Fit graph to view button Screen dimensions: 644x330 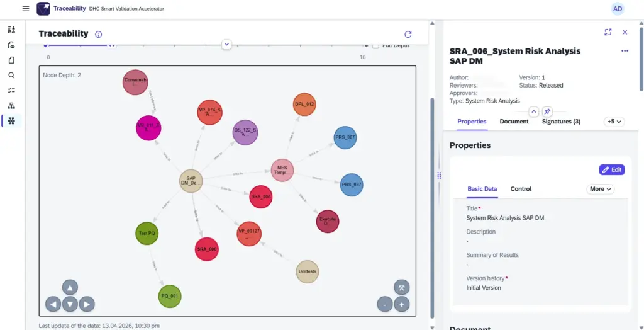(402, 287)
